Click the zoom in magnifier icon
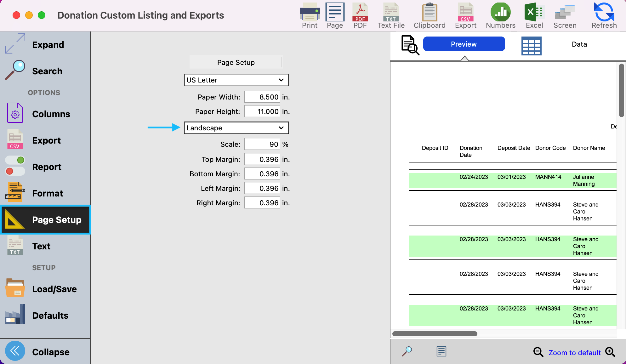The width and height of the screenshot is (626, 364). pos(610,352)
